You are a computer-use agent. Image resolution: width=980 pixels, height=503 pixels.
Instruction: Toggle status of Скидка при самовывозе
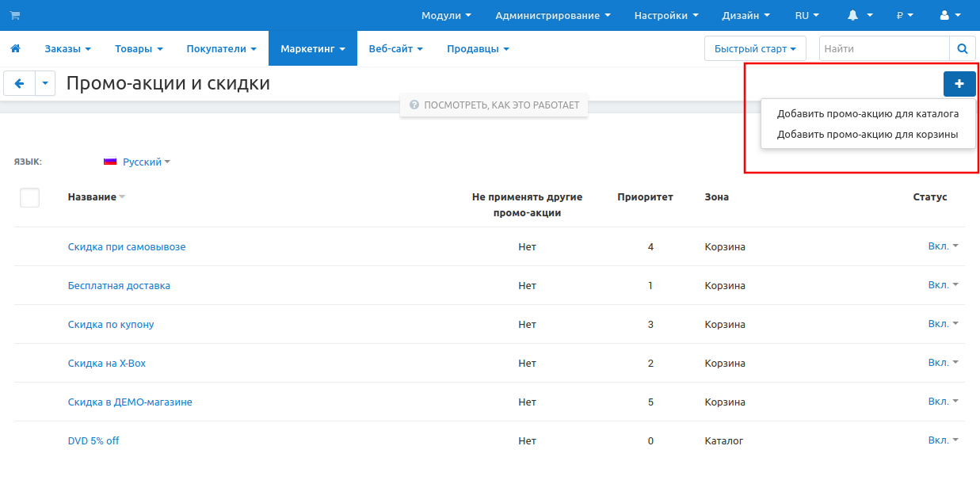943,246
